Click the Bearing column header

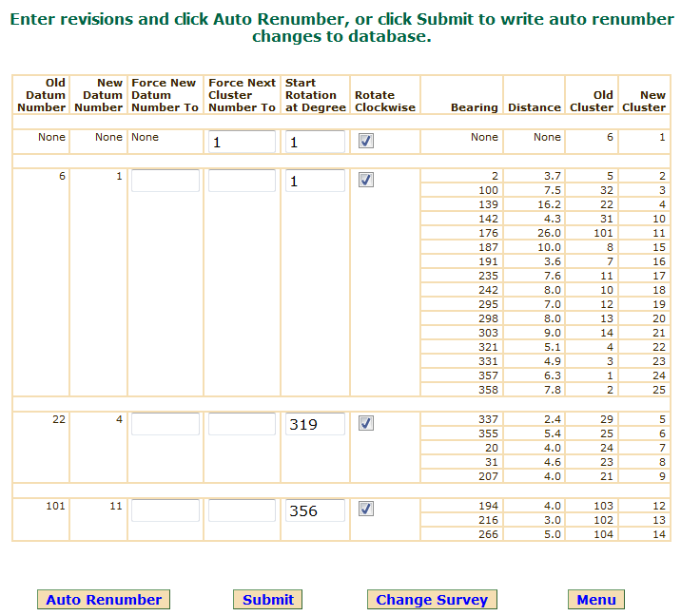pyautogui.click(x=474, y=107)
